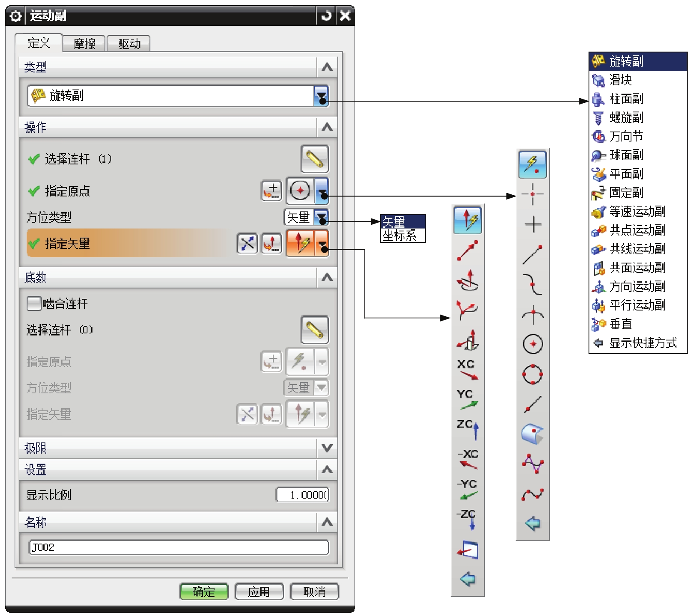This screenshot has height=616, width=691.
Task: Select the two-points vector icon
Action: click(x=467, y=250)
